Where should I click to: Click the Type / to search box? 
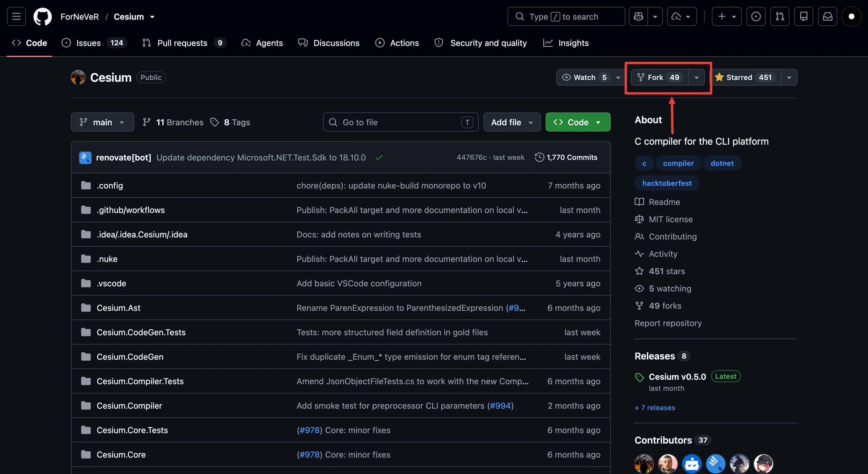[x=566, y=16]
